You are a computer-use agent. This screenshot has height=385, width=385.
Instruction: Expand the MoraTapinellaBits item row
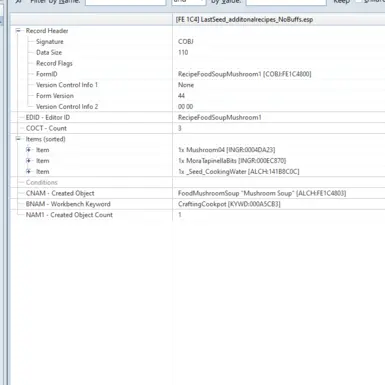click(x=28, y=161)
